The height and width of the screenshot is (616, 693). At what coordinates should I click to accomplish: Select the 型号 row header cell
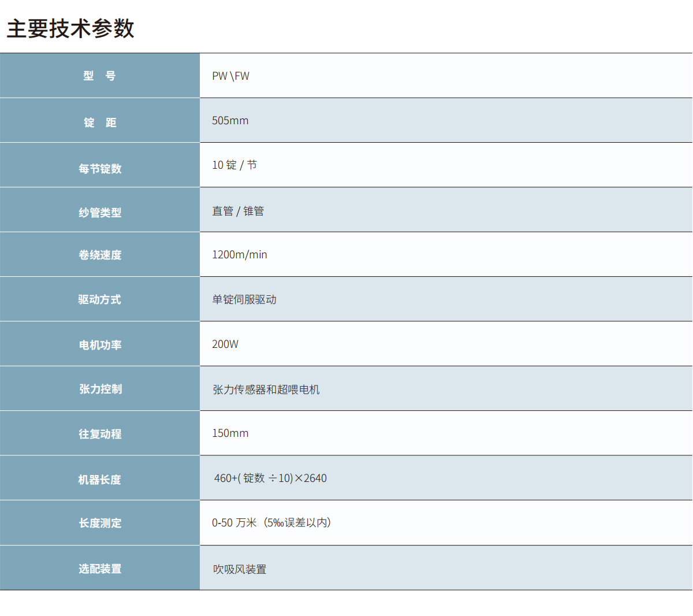click(99, 75)
